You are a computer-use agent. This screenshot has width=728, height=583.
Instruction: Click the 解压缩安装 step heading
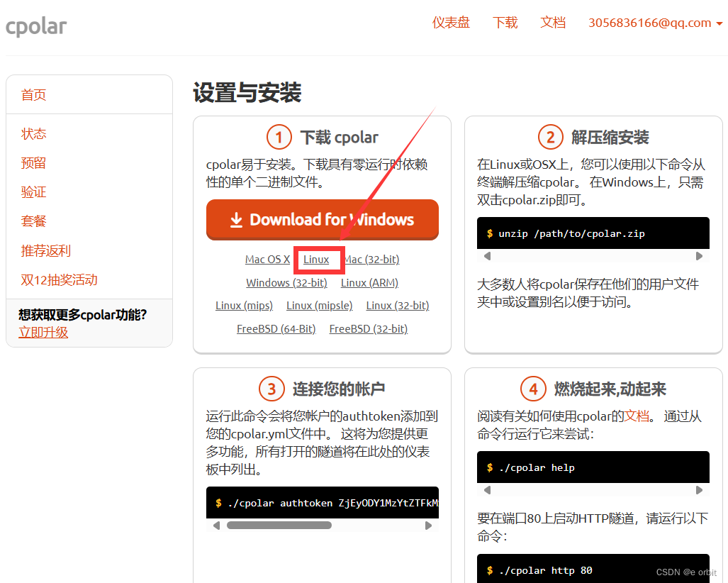610,138
